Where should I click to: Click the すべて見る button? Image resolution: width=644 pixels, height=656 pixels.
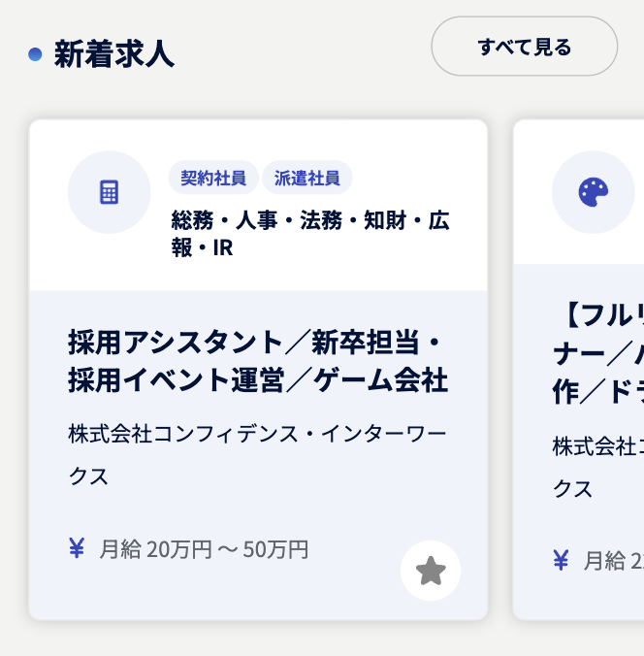click(x=524, y=47)
